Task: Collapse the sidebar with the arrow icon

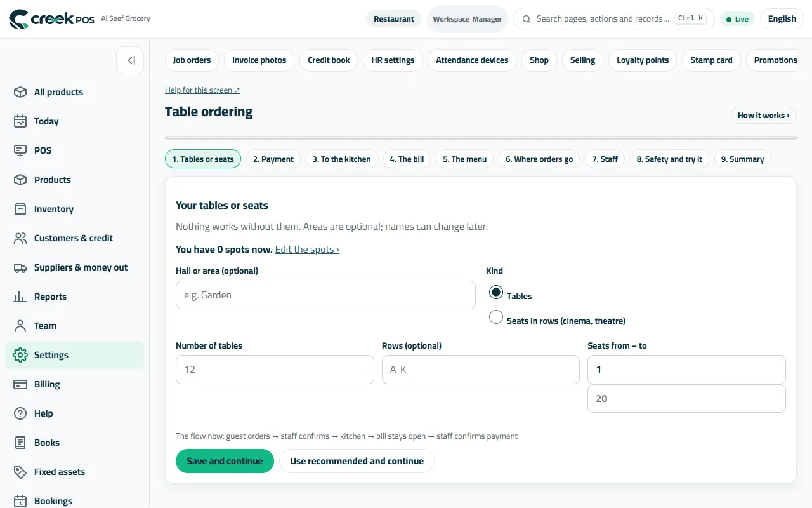Action: 130,60
